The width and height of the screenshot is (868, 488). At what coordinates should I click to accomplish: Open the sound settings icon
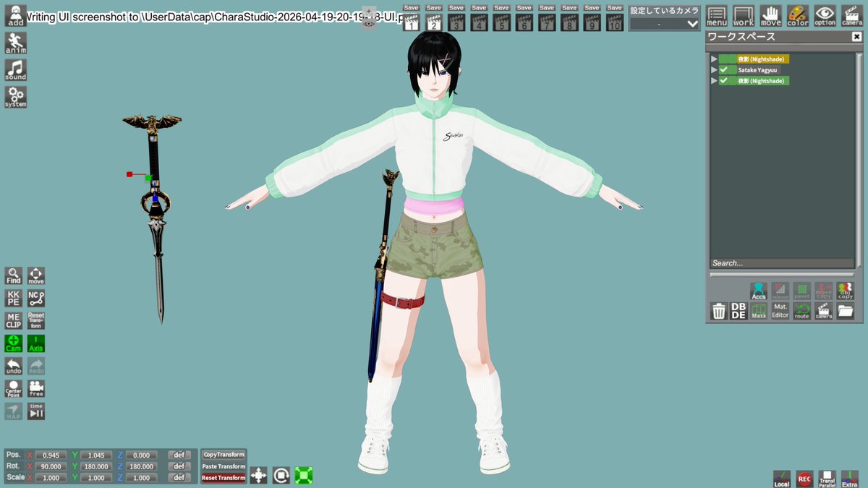click(15, 70)
